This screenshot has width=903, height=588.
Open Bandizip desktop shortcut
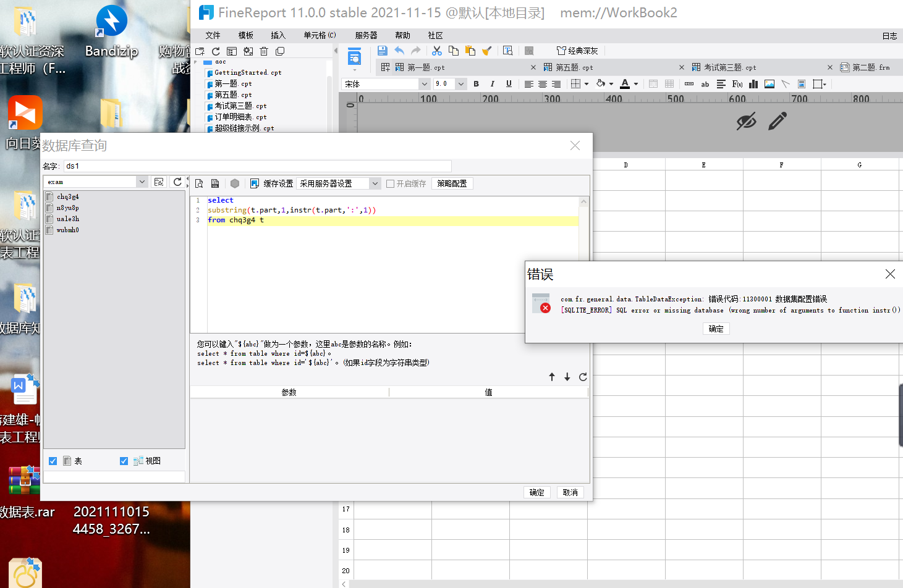(111, 32)
